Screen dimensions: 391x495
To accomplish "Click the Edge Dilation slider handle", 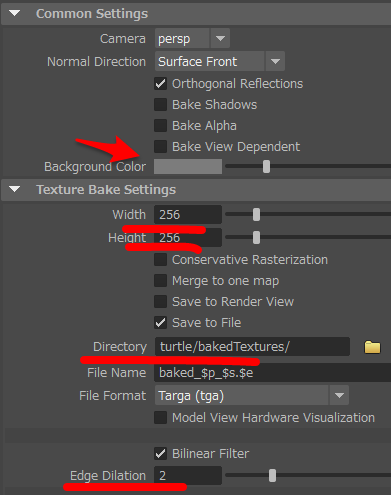I will (x=272, y=475).
